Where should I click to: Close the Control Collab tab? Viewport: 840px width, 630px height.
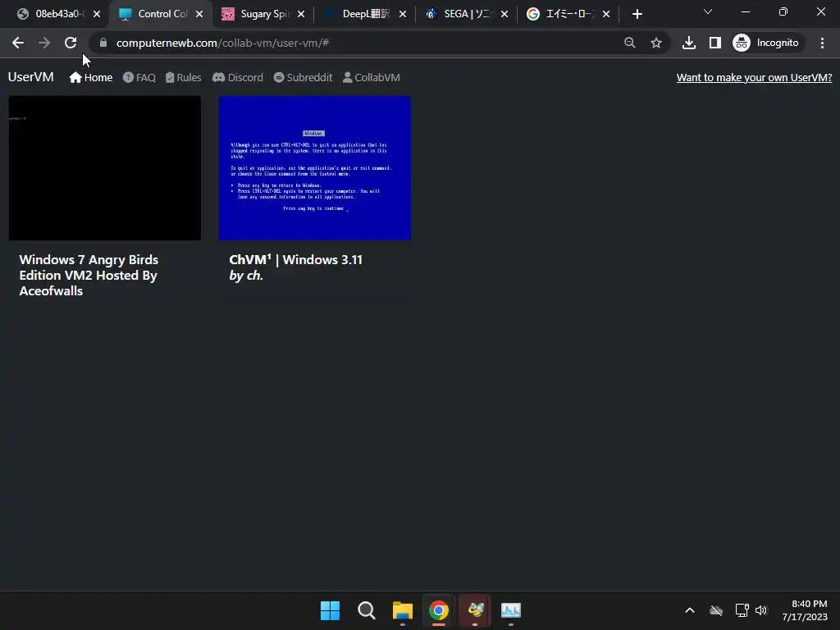pos(199,14)
